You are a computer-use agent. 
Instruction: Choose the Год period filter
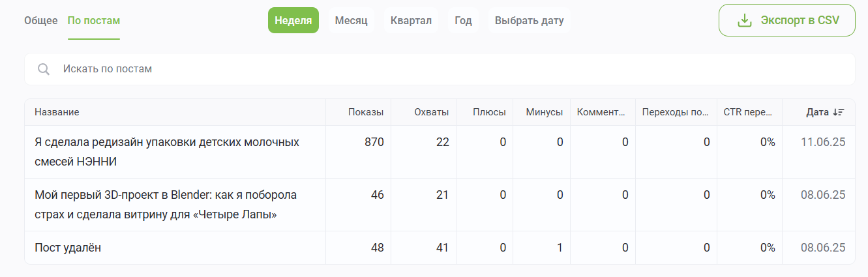[463, 20]
